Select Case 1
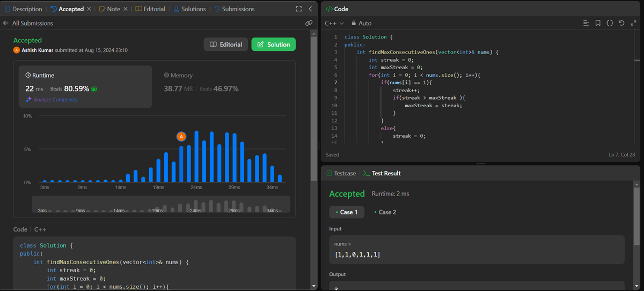644x291 pixels. (x=347, y=212)
